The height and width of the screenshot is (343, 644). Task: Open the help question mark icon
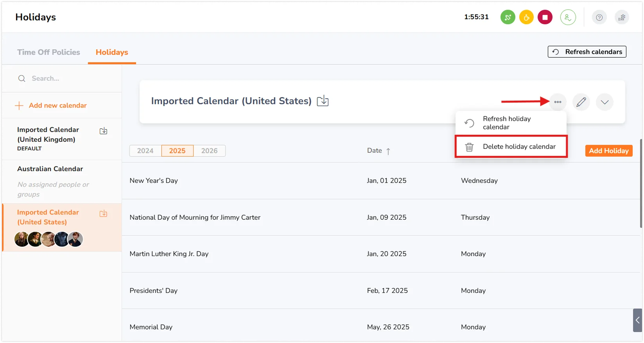coord(599,17)
